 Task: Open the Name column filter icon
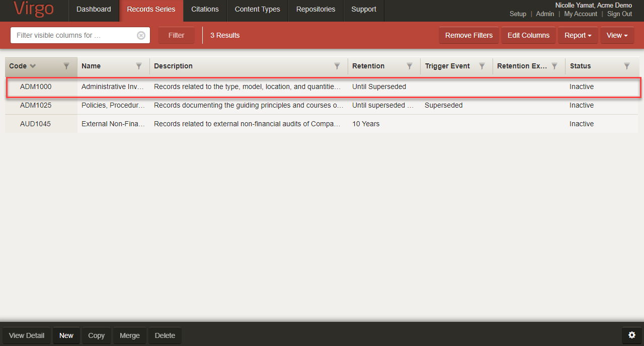point(139,66)
